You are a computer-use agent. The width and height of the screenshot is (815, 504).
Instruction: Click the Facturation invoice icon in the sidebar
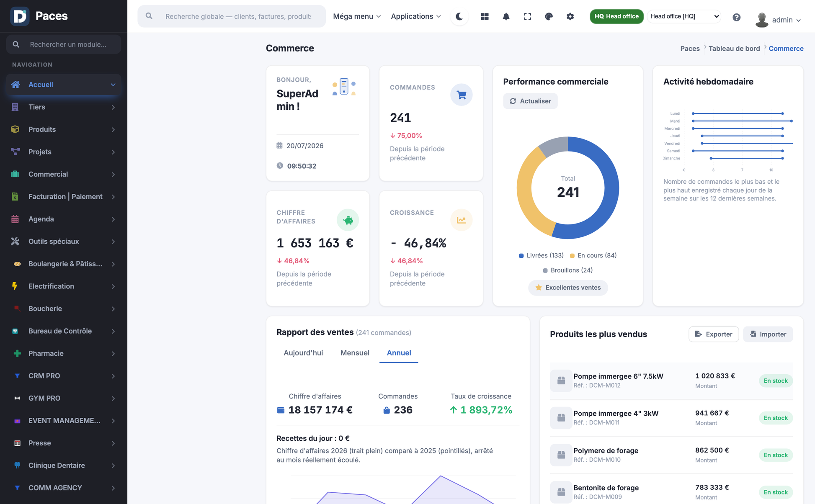click(x=15, y=196)
